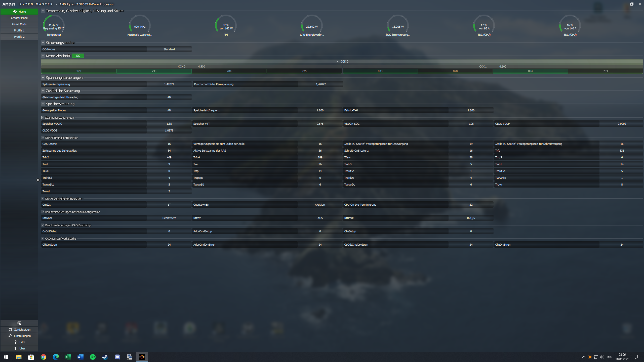The height and width of the screenshot is (362, 644).
Task: Toggle the green OC badge in Kerne-Abschnitt
Action: tap(78, 56)
